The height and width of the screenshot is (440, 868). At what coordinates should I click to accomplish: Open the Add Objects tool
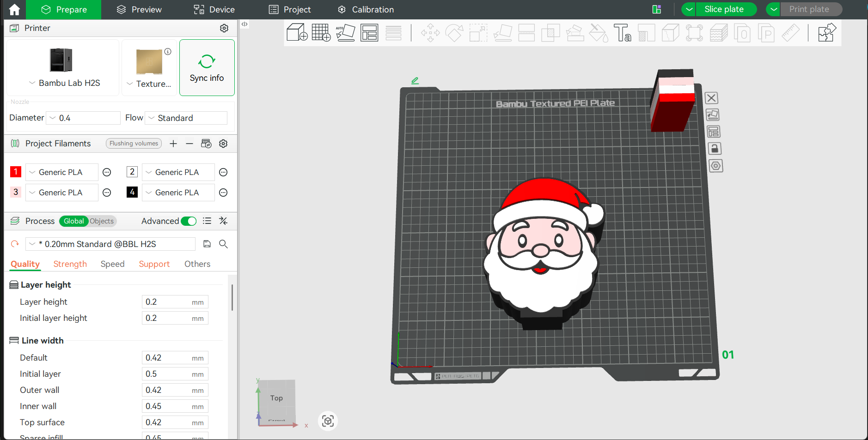tap(297, 32)
